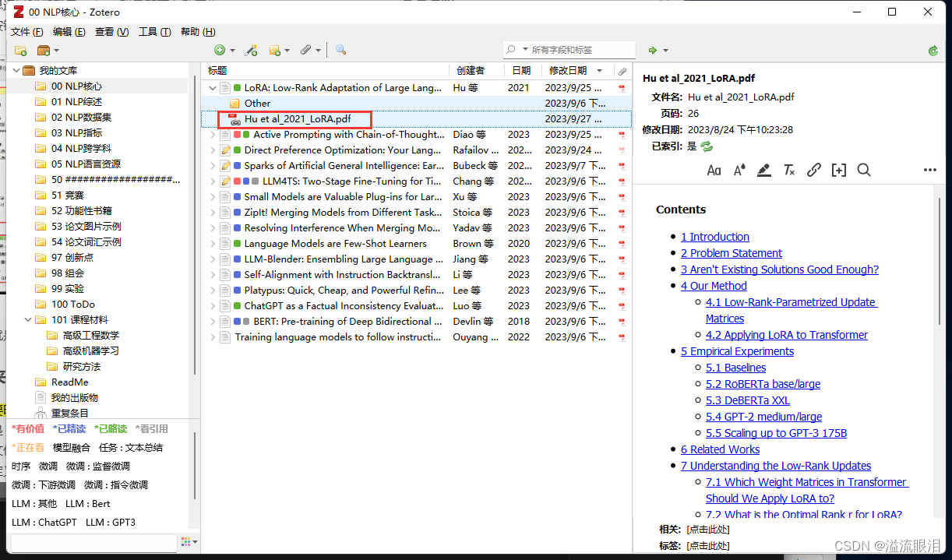Sort items by 修改日期 column header
952x560 pixels.
pyautogui.click(x=578, y=71)
